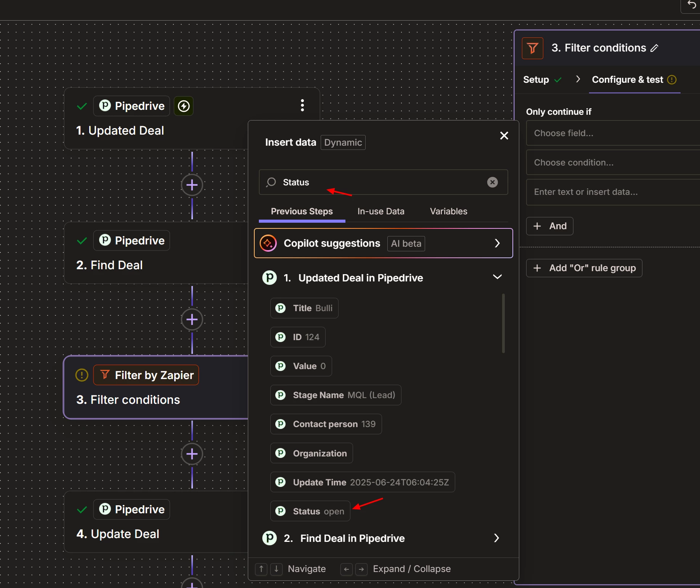Rename step using pencil edit icon
This screenshot has width=700, height=588.
point(654,48)
